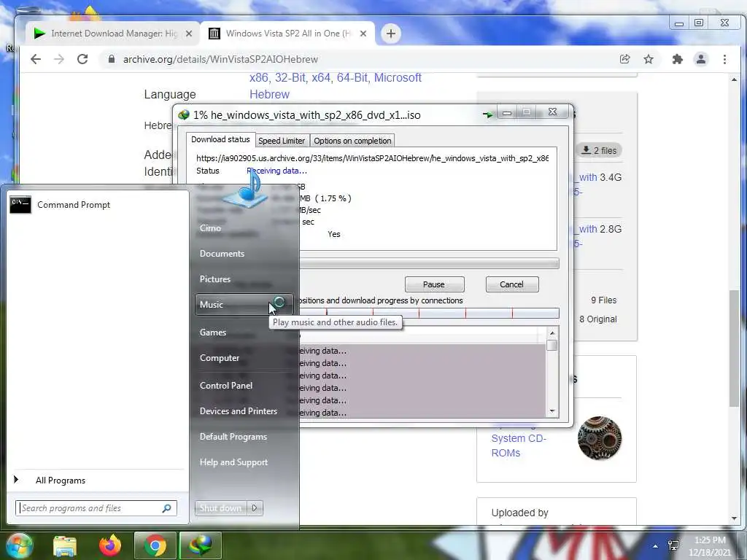Screen dimensions: 747x560
Task: Cancel the IDM download
Action: pos(512,284)
